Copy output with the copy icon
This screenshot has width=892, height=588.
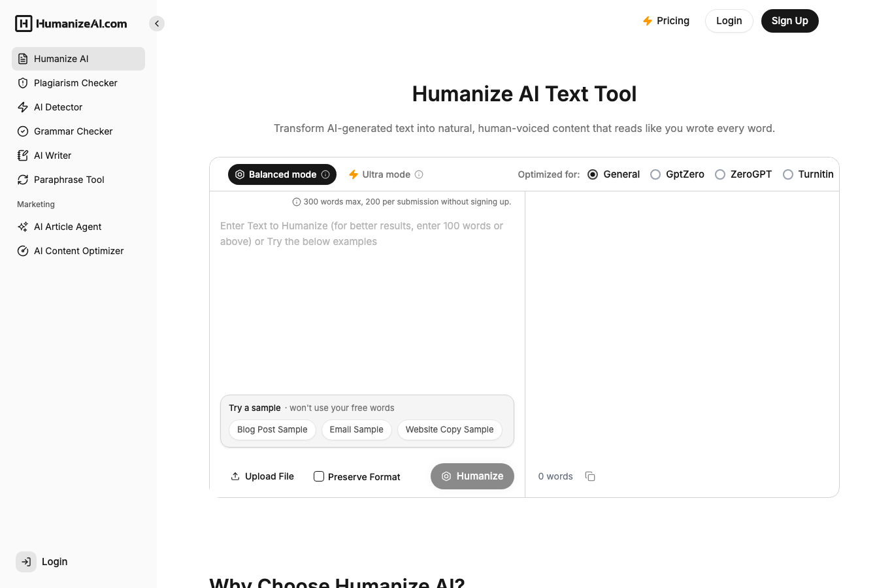590,476
